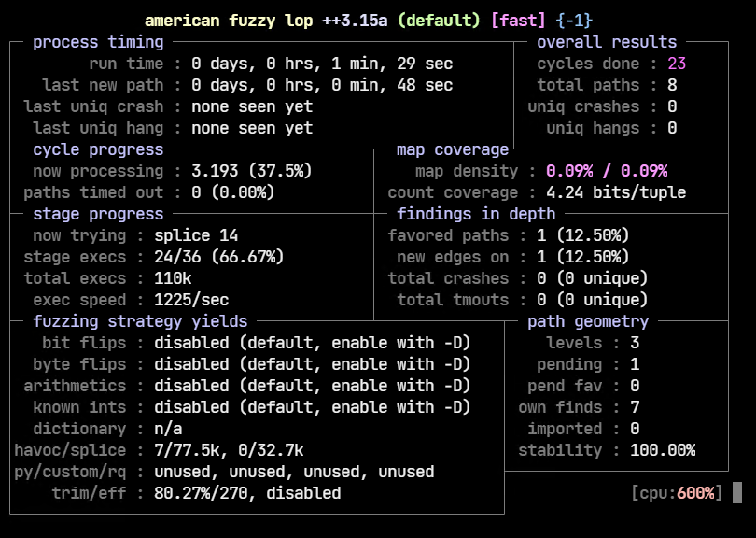This screenshot has width=756, height=538.
Task: Click total tmouts value '0 (0 unique)'
Action: (593, 300)
